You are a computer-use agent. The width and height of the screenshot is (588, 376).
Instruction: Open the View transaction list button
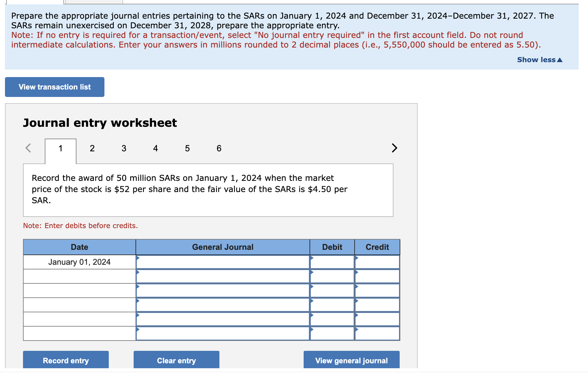(x=55, y=87)
